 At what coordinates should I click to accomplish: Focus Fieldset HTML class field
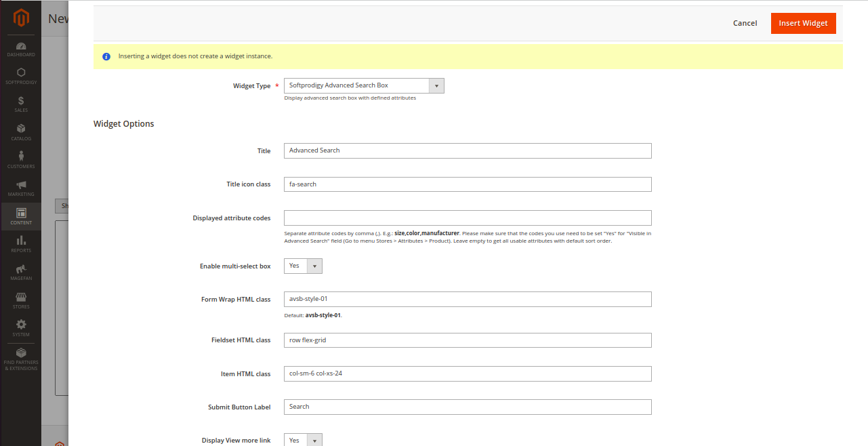point(468,340)
